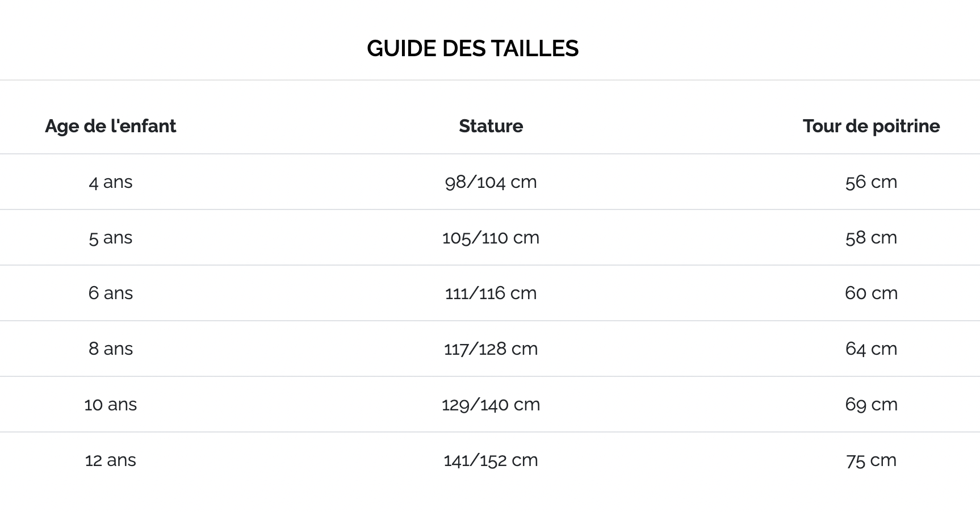
Task: Select the 64 cm chest value
Action: pyautogui.click(x=871, y=349)
